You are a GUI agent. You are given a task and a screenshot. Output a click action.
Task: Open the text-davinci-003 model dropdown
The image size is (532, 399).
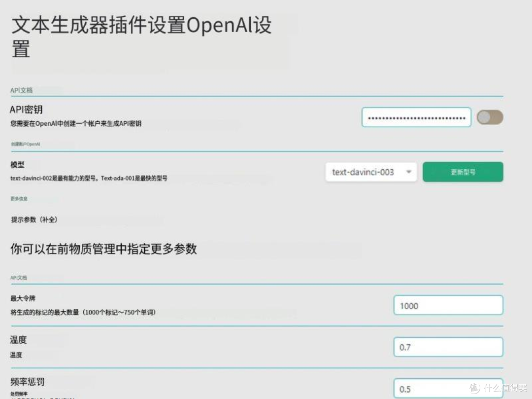tap(371, 172)
